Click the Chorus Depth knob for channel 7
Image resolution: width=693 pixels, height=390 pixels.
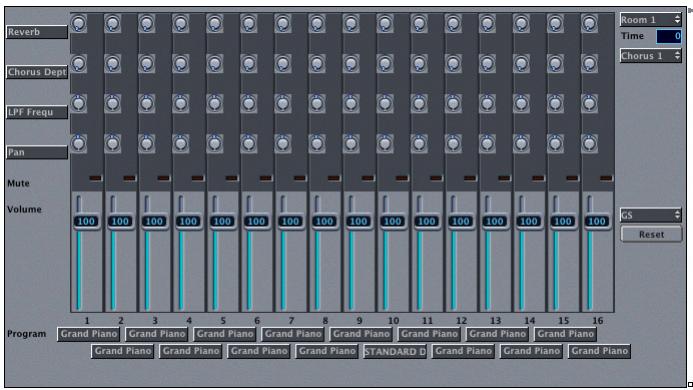[x=283, y=64]
